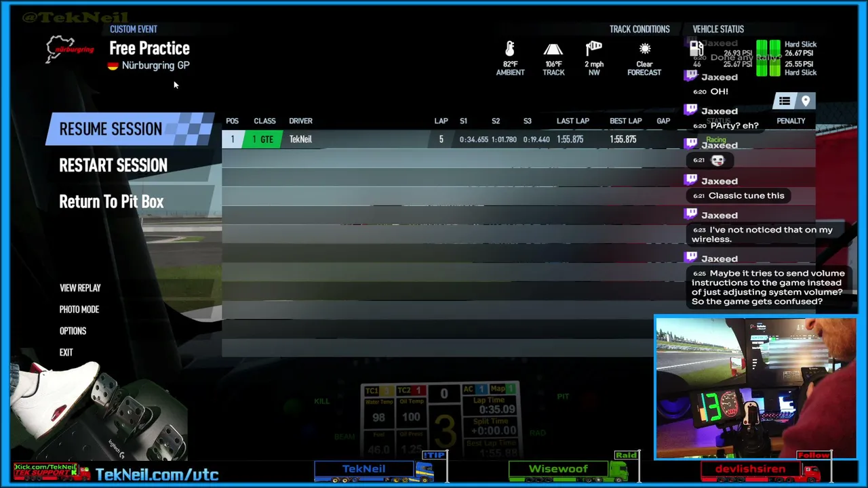Click the ambient temperature thermometer icon
868x488 pixels.
click(x=510, y=49)
